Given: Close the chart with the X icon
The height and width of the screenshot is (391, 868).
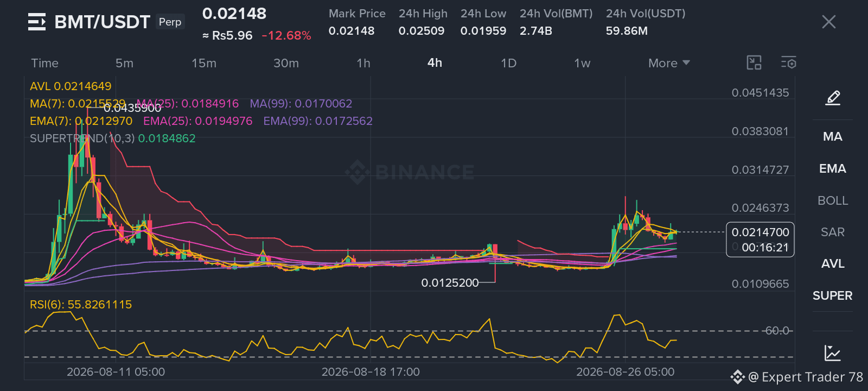Looking at the screenshot, I should pyautogui.click(x=829, y=22).
